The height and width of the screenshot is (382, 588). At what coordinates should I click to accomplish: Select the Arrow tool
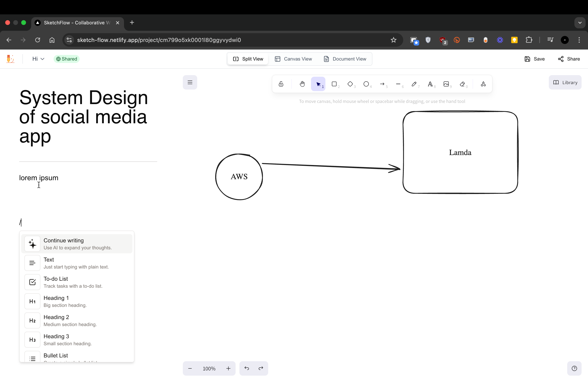tap(382, 84)
